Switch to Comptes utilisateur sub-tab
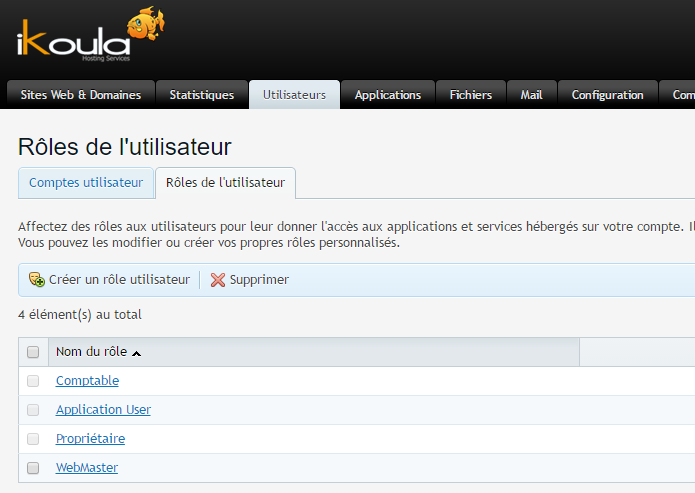695x493 pixels. (x=86, y=183)
